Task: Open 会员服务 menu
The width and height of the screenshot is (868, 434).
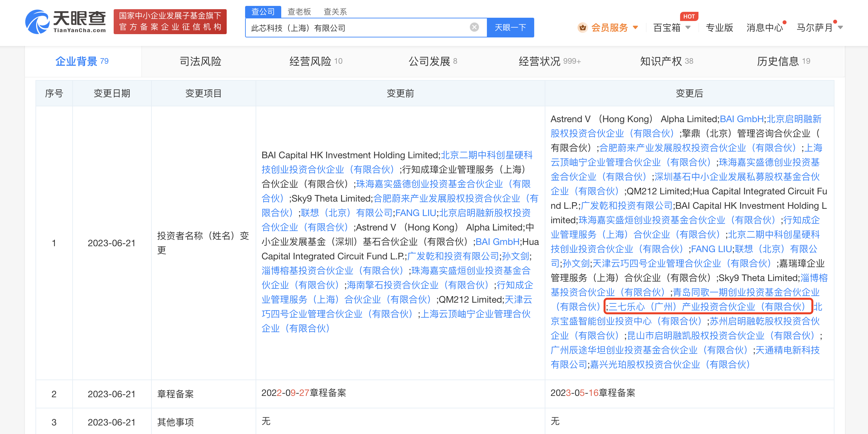Action: [x=609, y=28]
